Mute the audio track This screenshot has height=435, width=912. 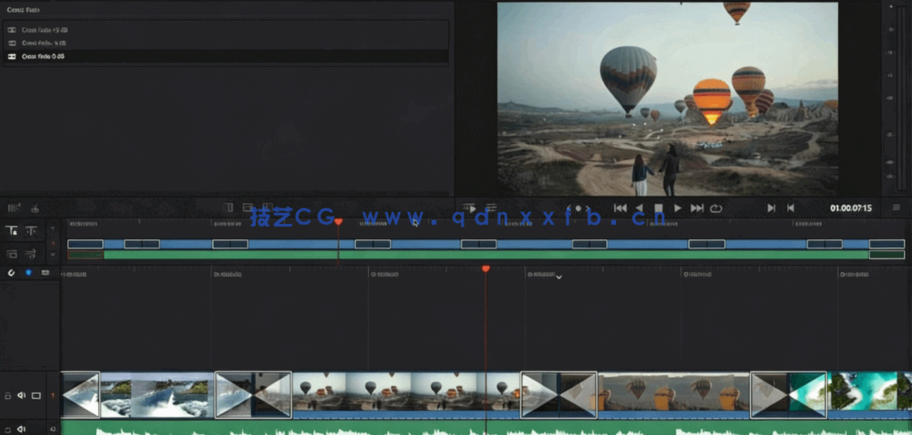(22, 429)
